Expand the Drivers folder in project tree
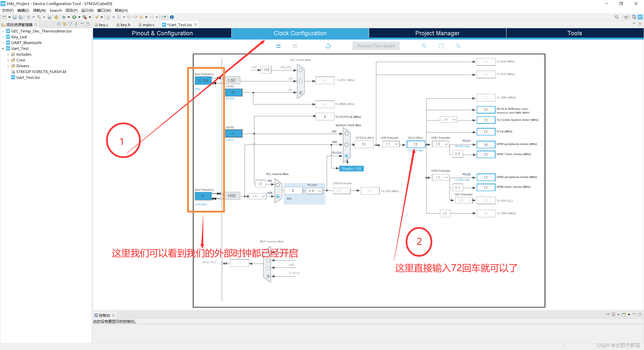This screenshot has height=350, width=644. click(x=8, y=66)
